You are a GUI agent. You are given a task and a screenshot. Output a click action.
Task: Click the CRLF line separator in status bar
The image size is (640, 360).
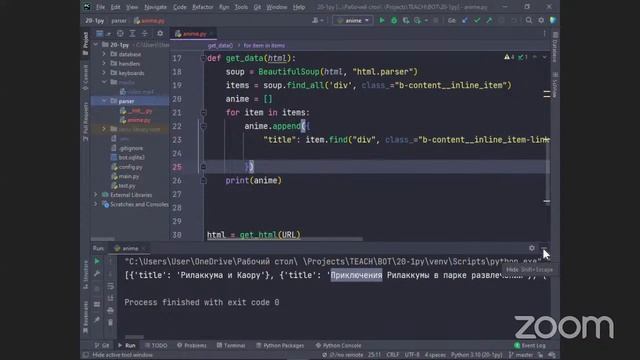point(392,355)
